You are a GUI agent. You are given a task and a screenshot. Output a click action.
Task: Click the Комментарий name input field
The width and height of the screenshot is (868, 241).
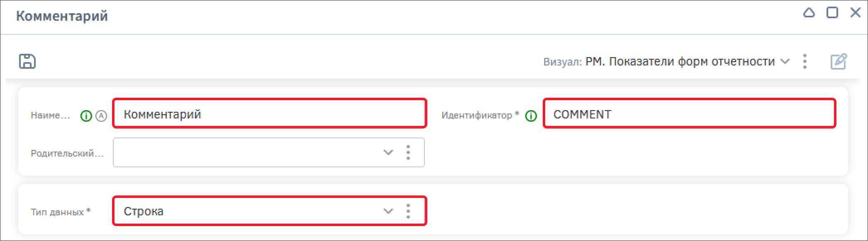pos(270,113)
